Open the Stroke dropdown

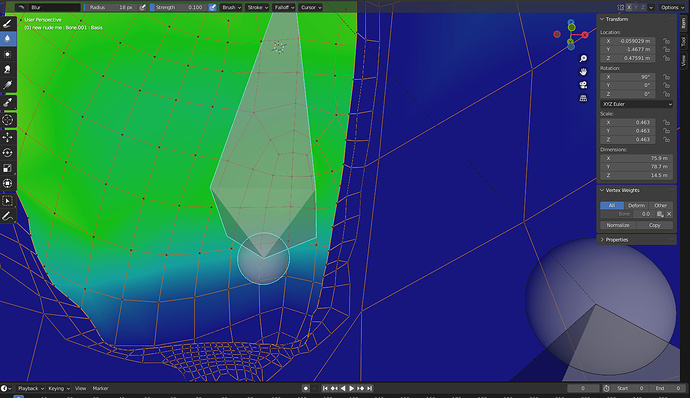click(x=257, y=7)
